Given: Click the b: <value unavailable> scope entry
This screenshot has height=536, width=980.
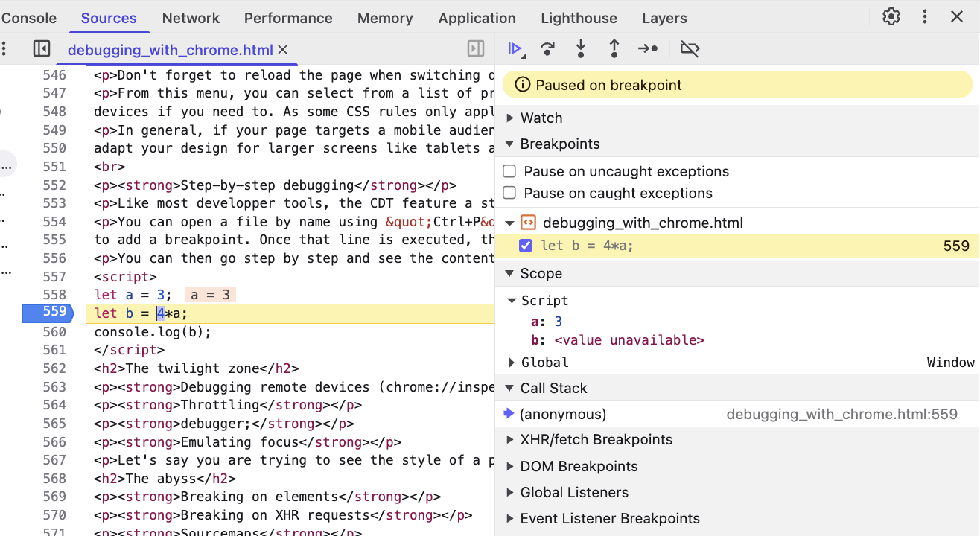Looking at the screenshot, I should click(617, 340).
